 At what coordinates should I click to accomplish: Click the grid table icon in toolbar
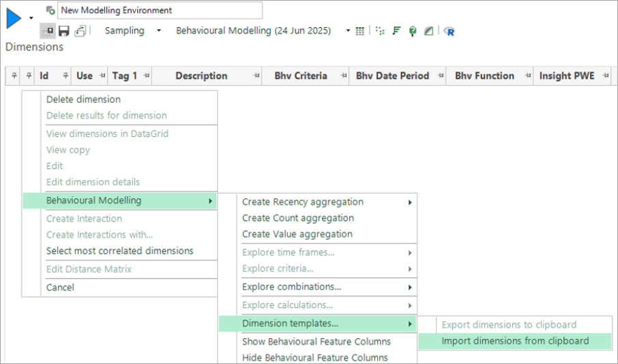[x=360, y=31]
